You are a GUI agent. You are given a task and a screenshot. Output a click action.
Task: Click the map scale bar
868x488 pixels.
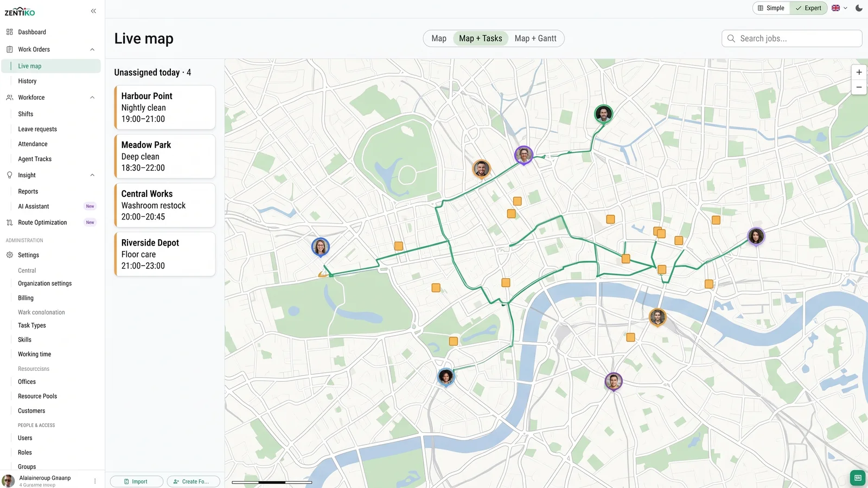point(272,482)
